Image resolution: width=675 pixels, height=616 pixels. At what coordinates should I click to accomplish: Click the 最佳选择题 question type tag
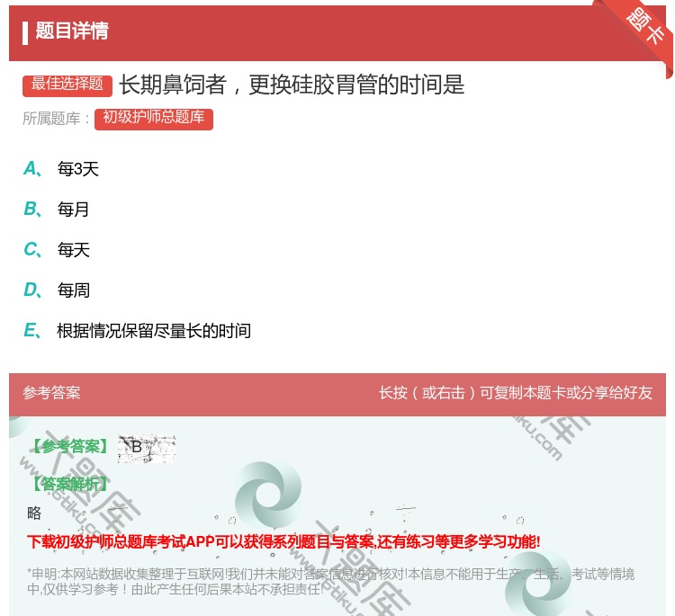click(67, 85)
